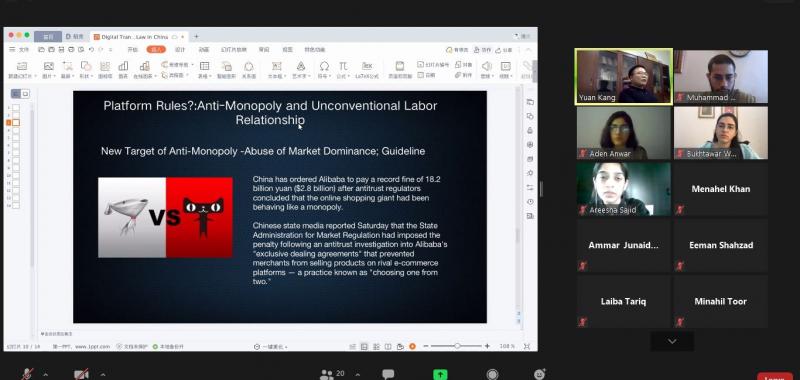Click the orange slideshow play icon
Image resolution: width=800 pixels, height=380 pixels.
pyautogui.click(x=412, y=346)
